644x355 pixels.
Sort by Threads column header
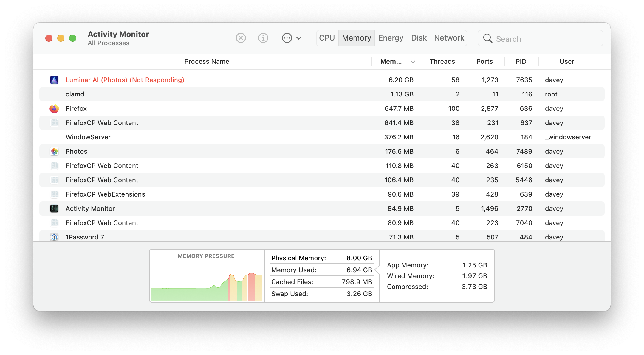coord(442,62)
